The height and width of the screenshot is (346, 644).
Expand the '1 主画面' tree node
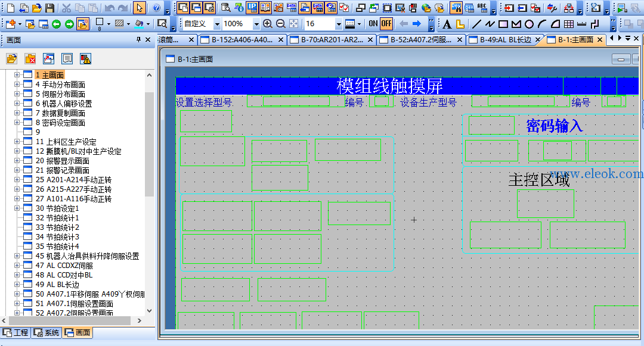(x=17, y=74)
